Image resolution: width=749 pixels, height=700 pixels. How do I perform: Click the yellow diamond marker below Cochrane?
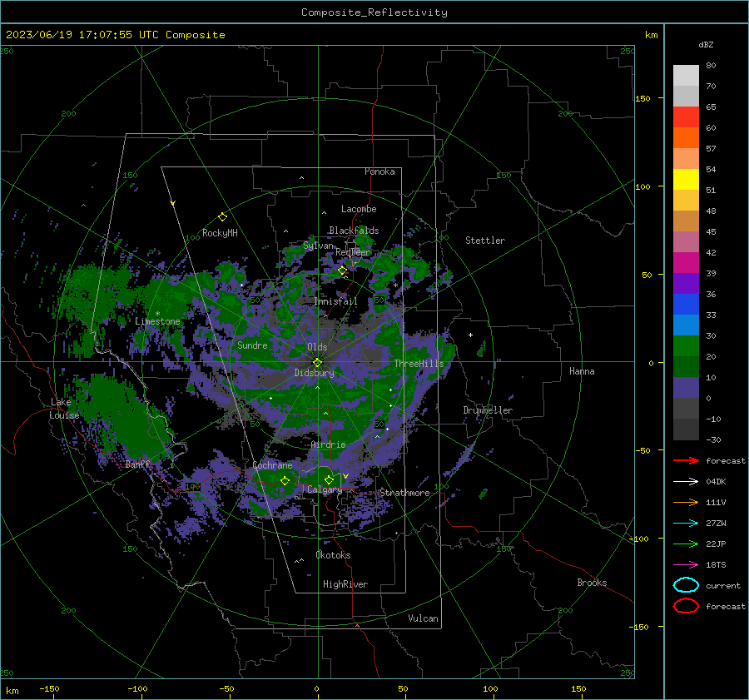pyautogui.click(x=285, y=481)
